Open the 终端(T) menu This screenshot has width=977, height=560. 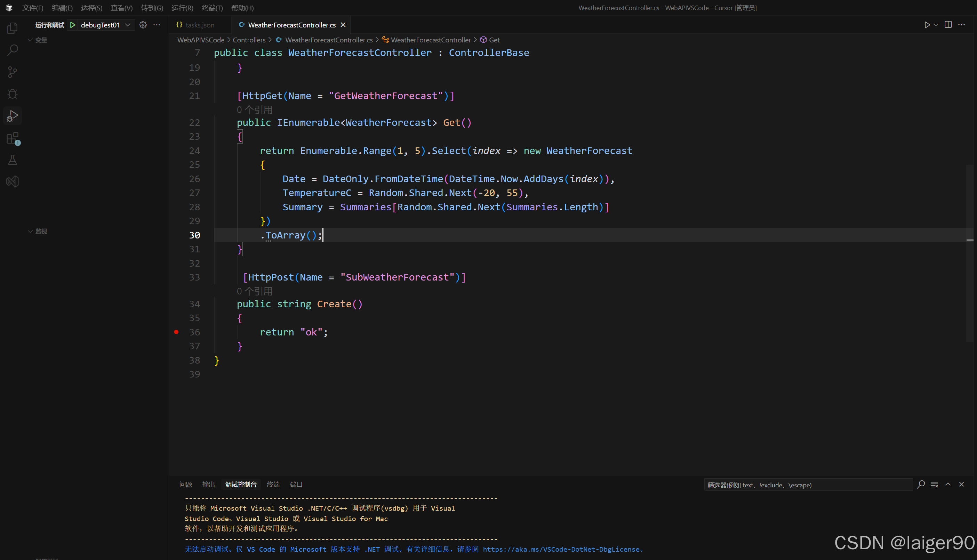point(212,8)
